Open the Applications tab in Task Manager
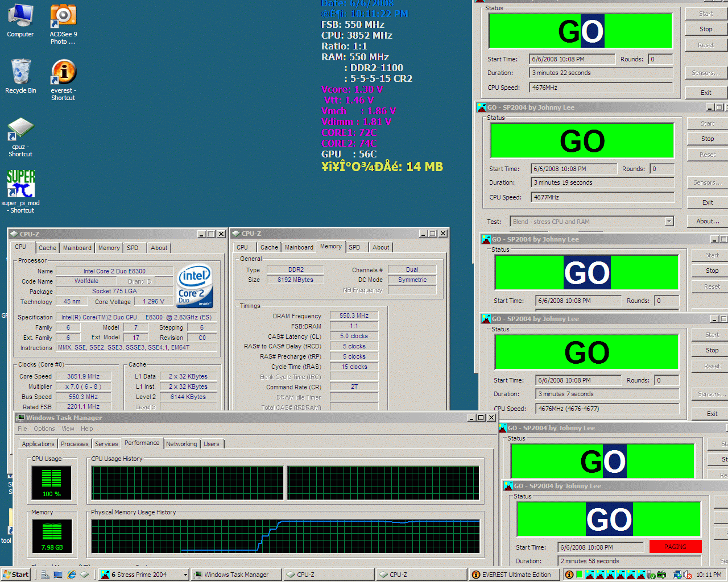The height and width of the screenshot is (582, 728). 38,444
